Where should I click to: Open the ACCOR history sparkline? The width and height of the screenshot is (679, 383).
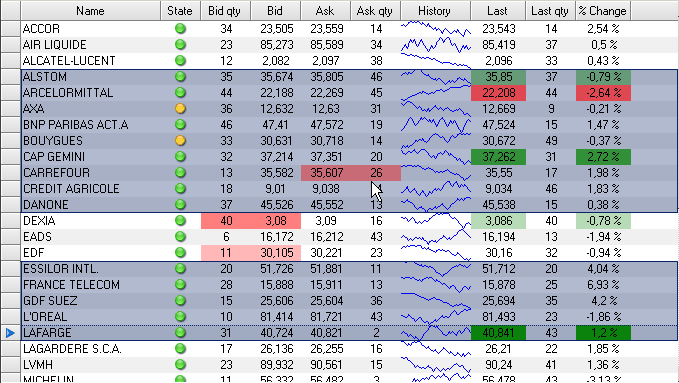point(436,29)
